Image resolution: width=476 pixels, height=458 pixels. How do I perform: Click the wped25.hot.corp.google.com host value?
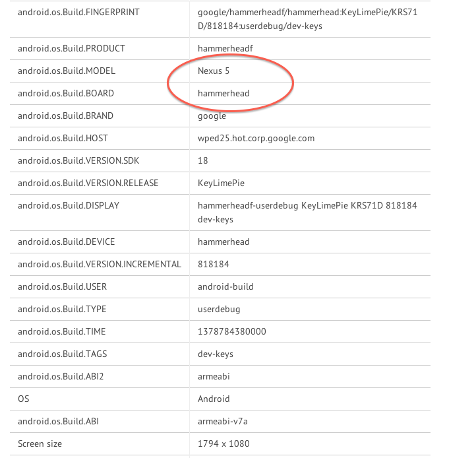click(x=256, y=138)
